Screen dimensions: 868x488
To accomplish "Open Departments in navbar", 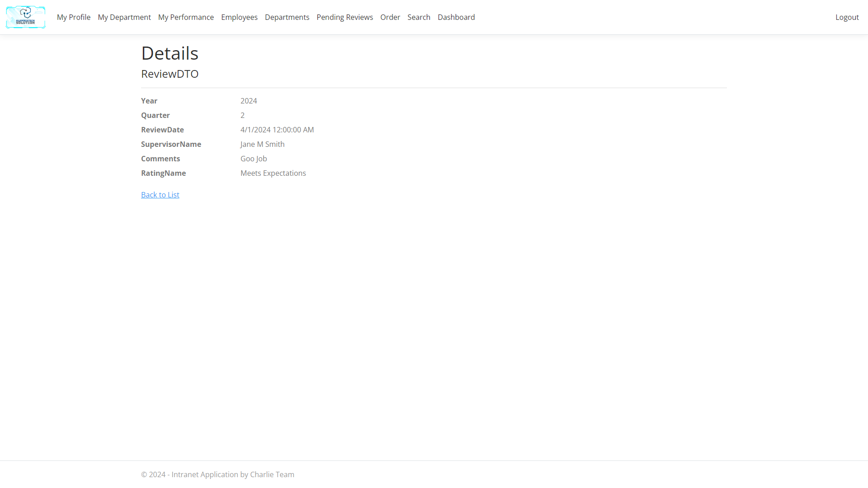I will [287, 17].
